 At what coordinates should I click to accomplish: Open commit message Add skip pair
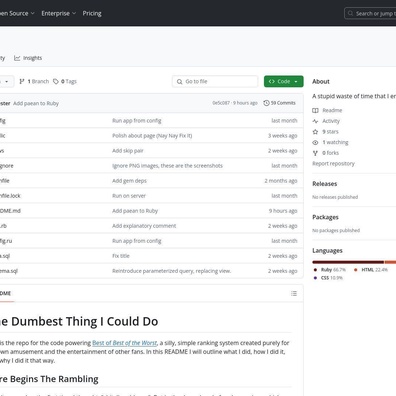point(128,151)
